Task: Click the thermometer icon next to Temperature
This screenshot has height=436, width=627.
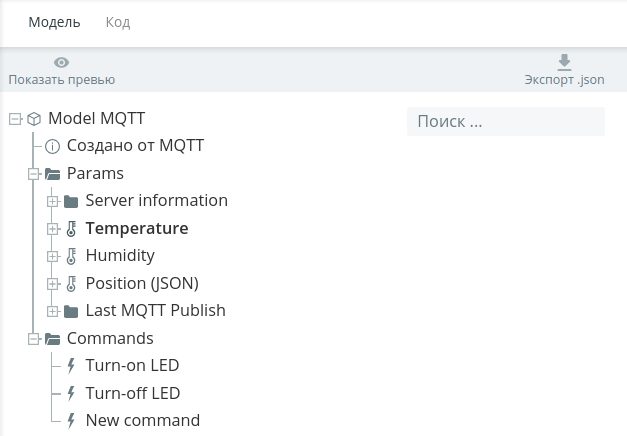Action: (x=71, y=229)
